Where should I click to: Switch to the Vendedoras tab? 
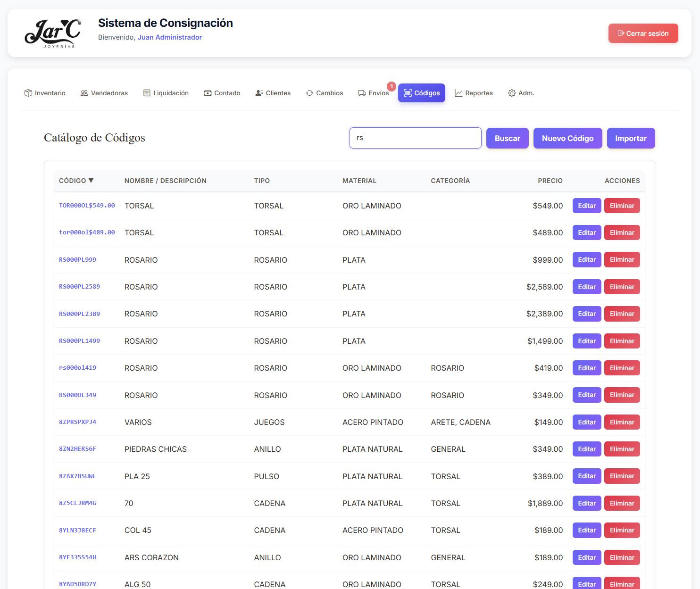pos(104,93)
